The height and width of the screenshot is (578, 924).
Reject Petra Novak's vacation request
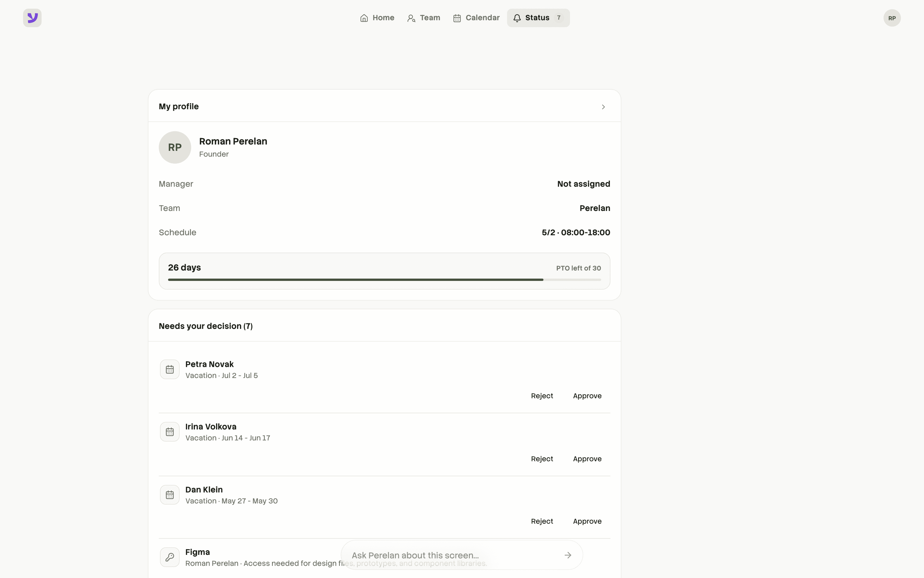pyautogui.click(x=542, y=396)
